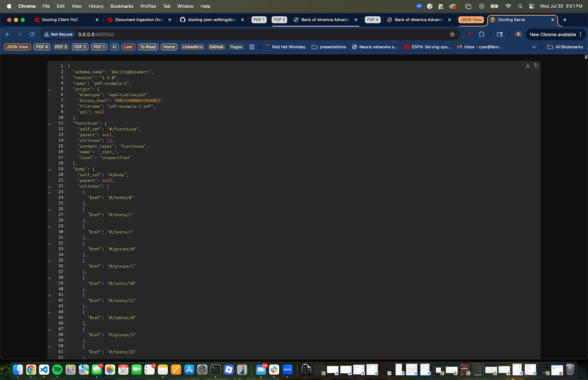Open the GitHub bookmark
The width and height of the screenshot is (588, 380).
[x=216, y=47]
